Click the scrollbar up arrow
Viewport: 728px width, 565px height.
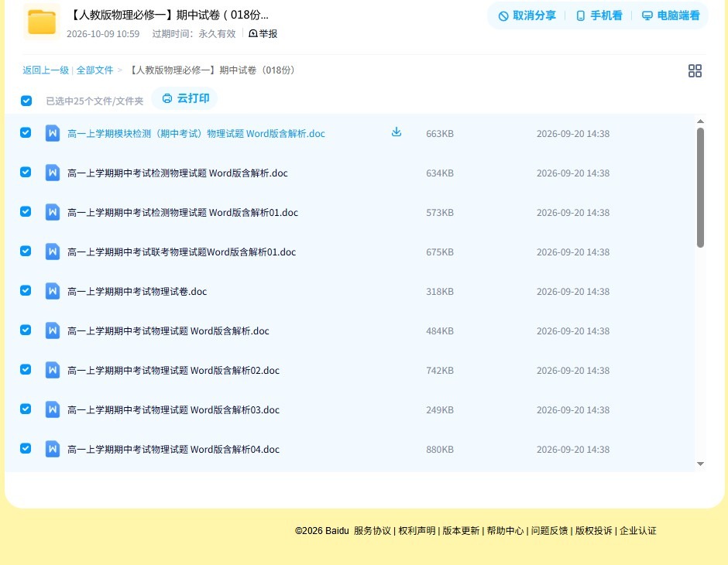click(x=700, y=121)
